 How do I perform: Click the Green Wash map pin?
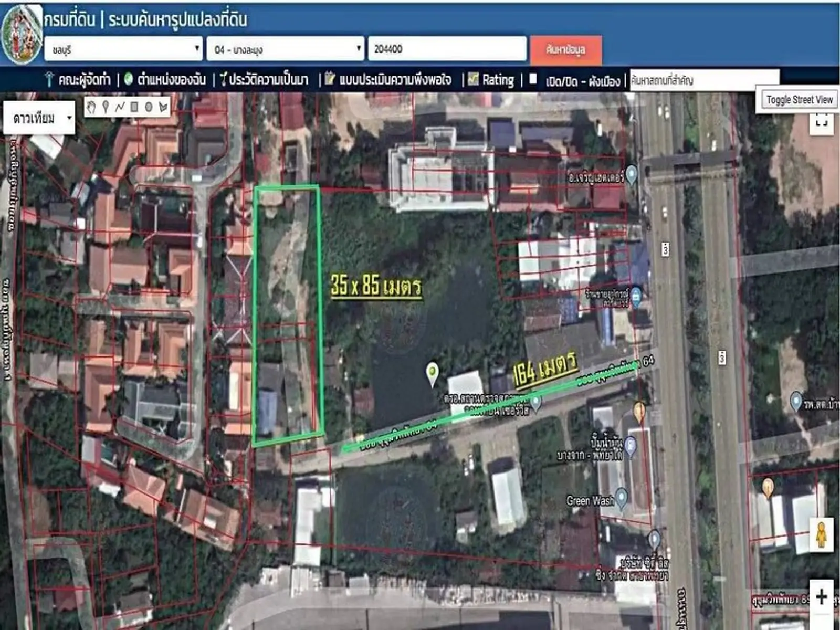622,498
